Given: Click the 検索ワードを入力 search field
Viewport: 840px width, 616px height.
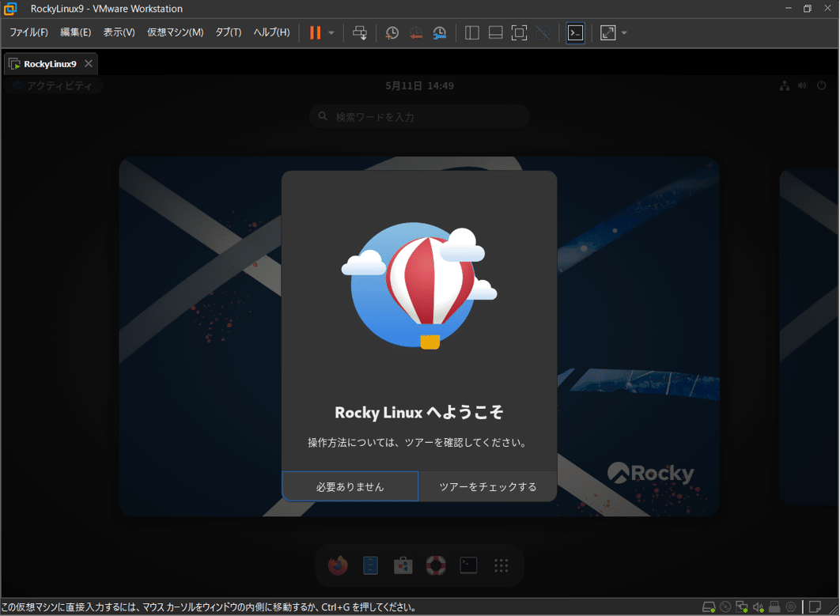Looking at the screenshot, I should (419, 116).
